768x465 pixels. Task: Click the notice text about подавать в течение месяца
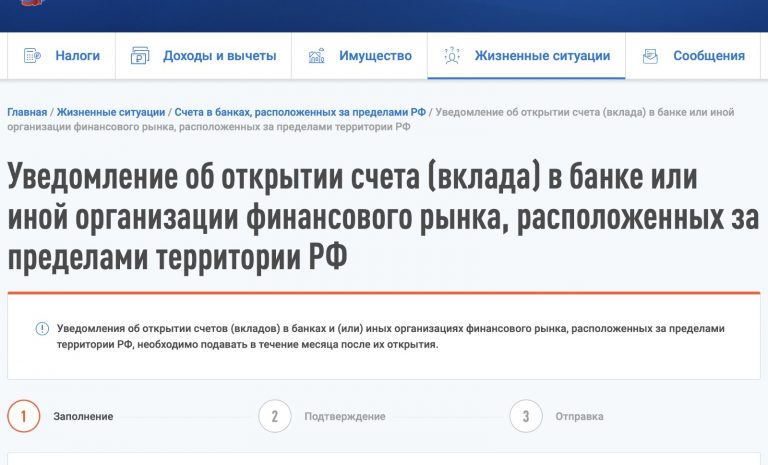tap(390, 336)
